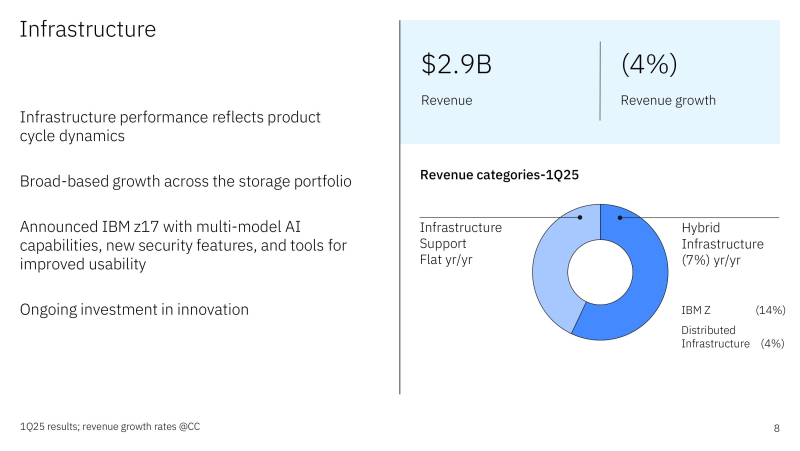Select the "Revenue categories-1Q25" heading
The image size is (800, 451).
[500, 175]
